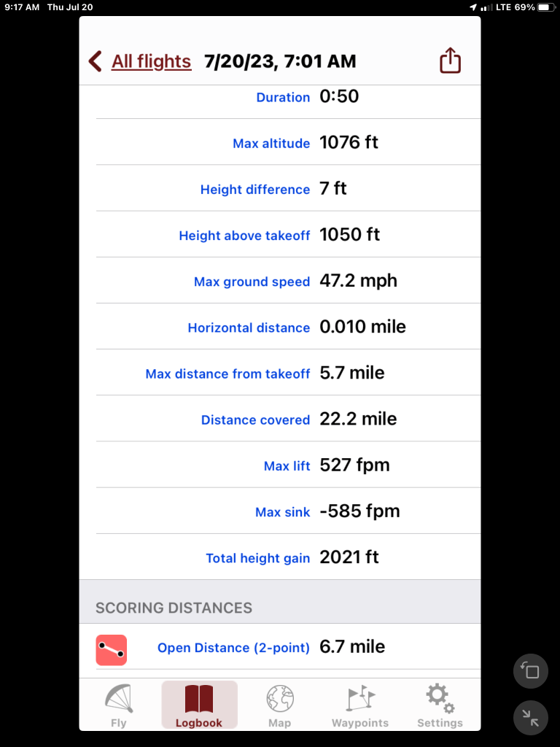Viewport: 560px width, 747px height.
Task: Tap the red Open Distance icon
Action: (111, 650)
